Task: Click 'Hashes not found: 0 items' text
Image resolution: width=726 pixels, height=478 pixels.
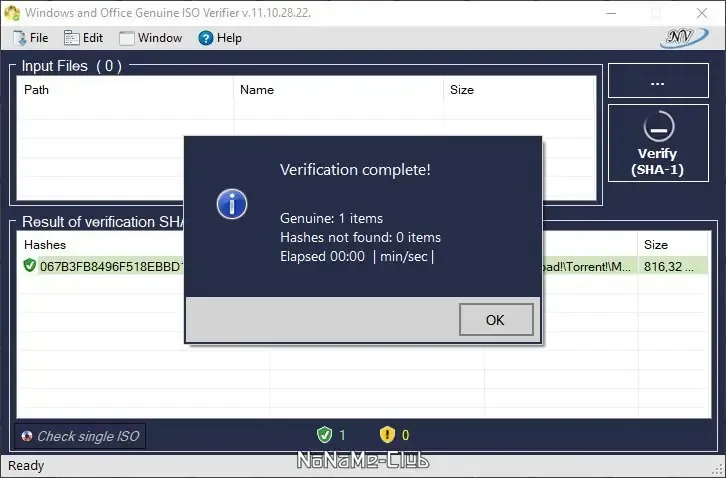Action: pyautogui.click(x=360, y=237)
